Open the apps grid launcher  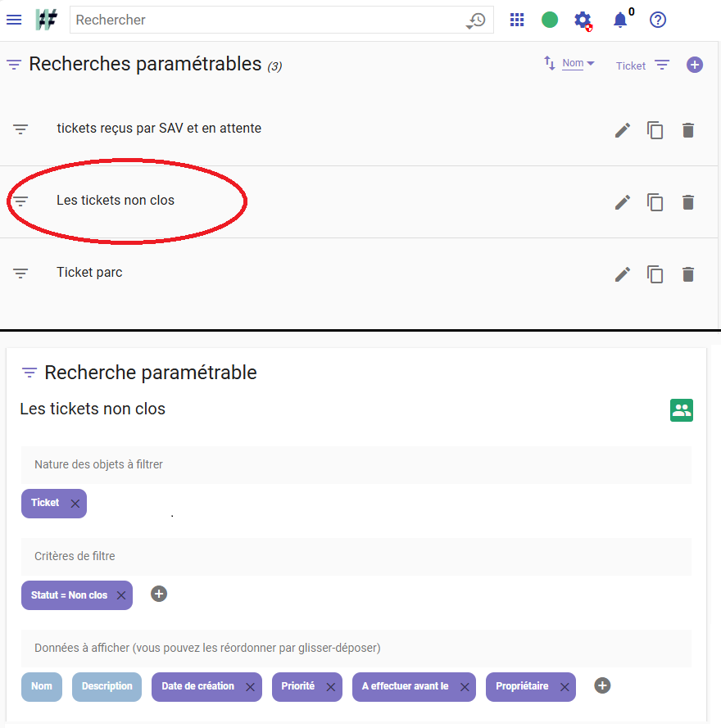[x=517, y=20]
